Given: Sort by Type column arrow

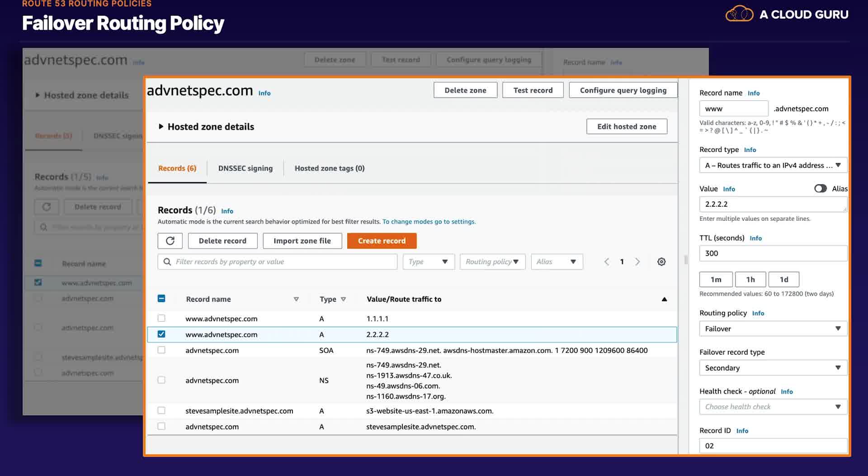Looking at the screenshot, I should (344, 299).
